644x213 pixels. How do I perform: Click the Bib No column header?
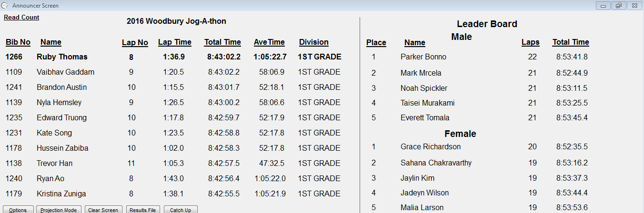pyautogui.click(x=18, y=42)
